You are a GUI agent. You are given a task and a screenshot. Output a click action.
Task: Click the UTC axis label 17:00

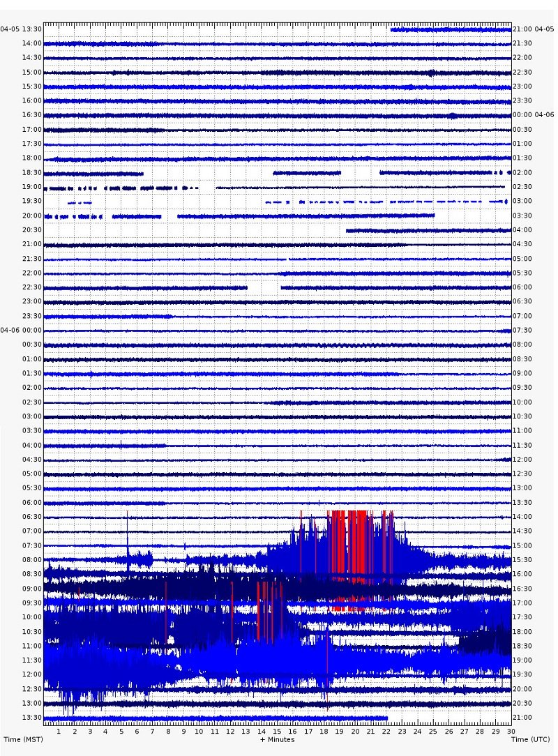tap(522, 603)
